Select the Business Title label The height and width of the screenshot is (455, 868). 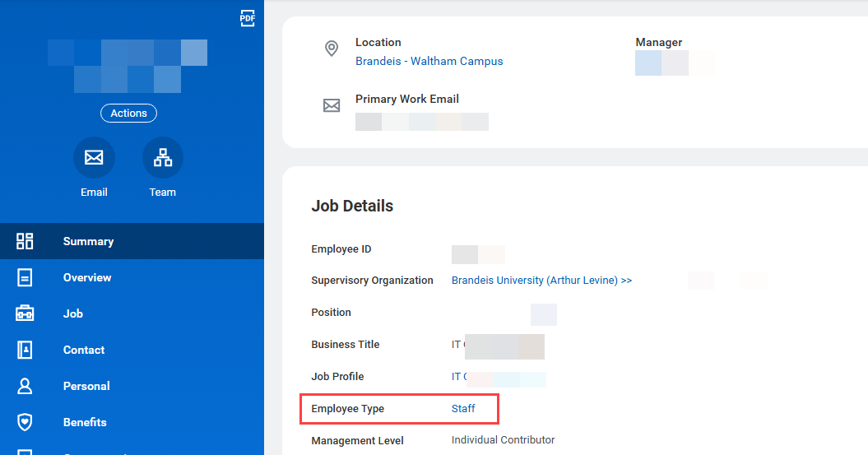point(345,344)
